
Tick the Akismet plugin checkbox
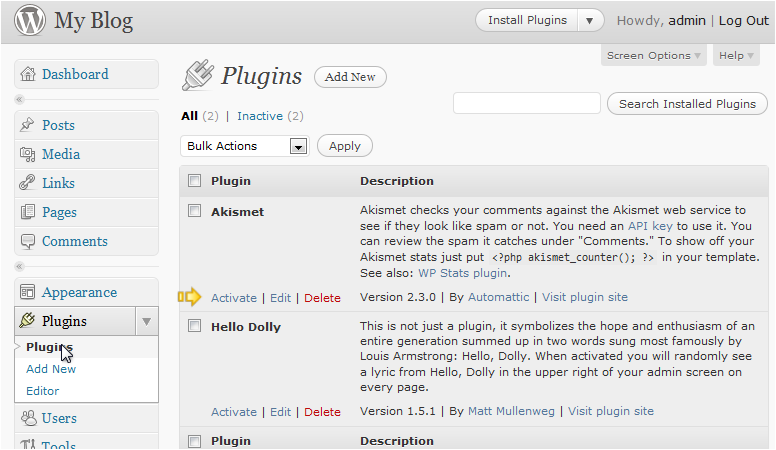tap(194, 211)
